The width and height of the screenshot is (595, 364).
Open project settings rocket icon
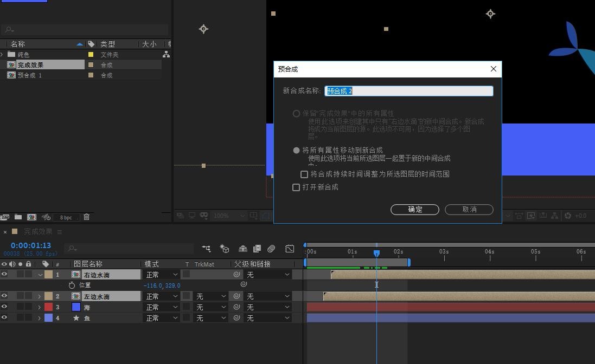pos(46,217)
